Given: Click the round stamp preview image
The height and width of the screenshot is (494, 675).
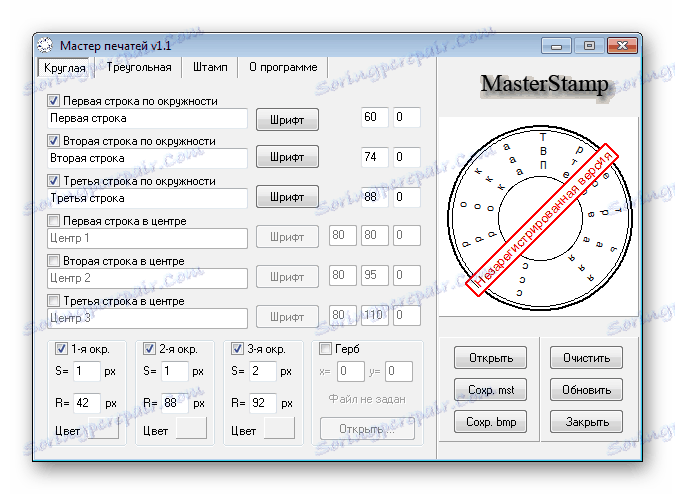Looking at the screenshot, I should point(540,218).
